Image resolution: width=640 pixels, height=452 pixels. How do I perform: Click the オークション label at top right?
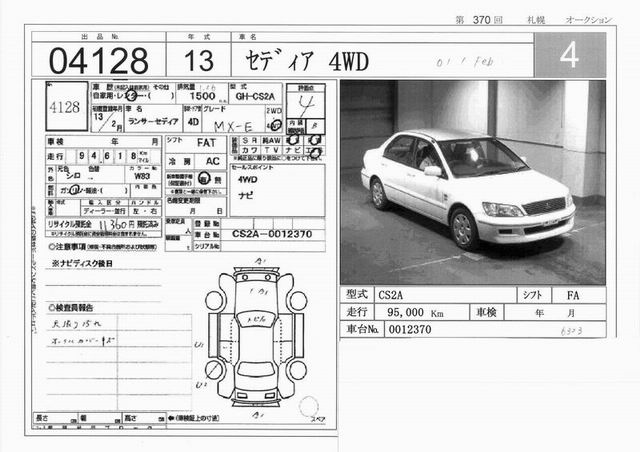point(589,20)
